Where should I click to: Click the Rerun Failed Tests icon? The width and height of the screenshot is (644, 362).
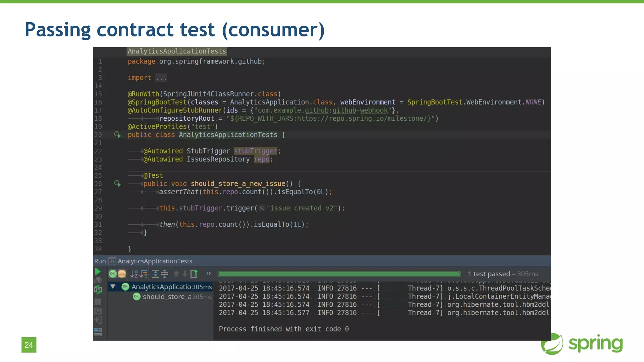[x=98, y=280]
